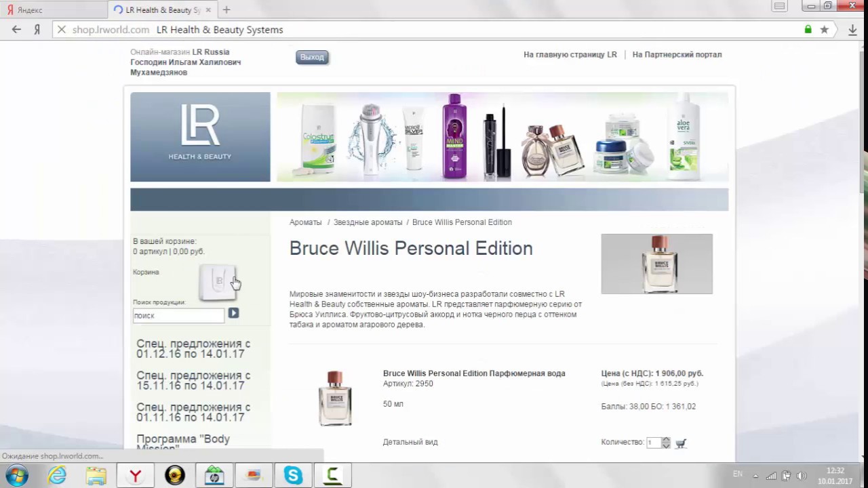Click the EN language indicator in the tray

(x=738, y=474)
